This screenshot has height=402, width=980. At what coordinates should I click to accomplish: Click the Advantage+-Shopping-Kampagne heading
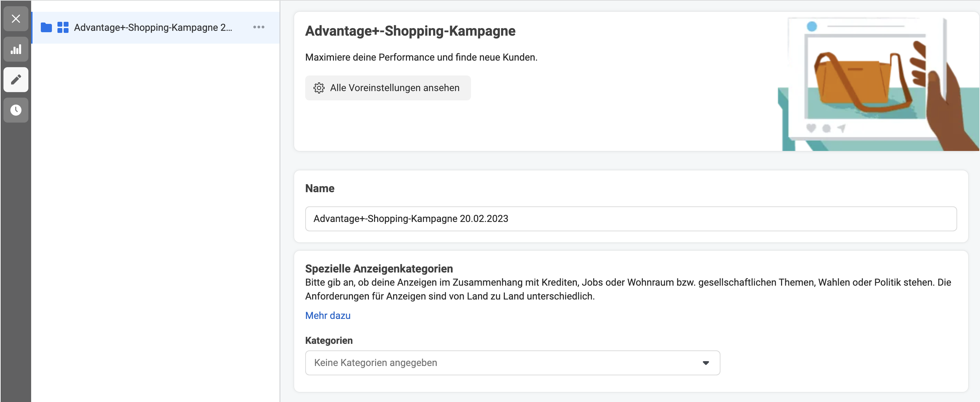coord(410,31)
